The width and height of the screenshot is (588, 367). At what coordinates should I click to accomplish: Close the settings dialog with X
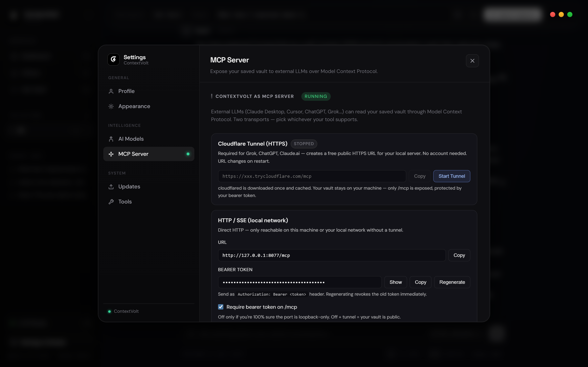pyautogui.click(x=472, y=61)
